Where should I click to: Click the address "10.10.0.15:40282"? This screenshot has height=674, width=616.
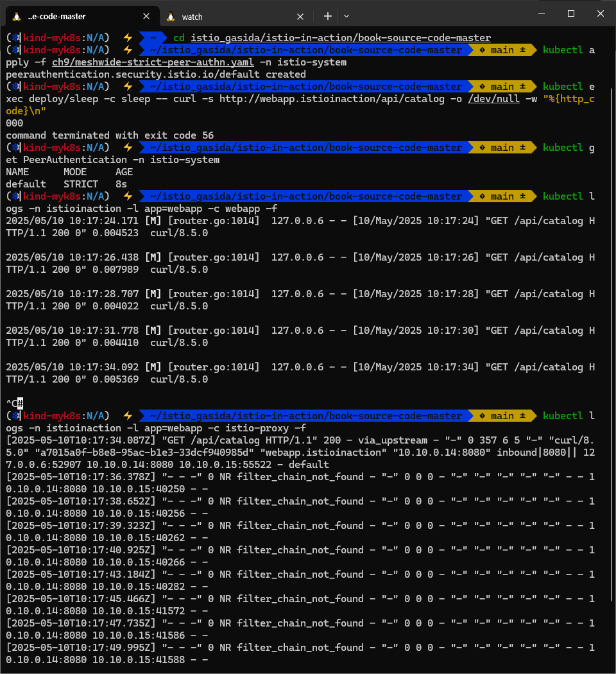coord(139,587)
